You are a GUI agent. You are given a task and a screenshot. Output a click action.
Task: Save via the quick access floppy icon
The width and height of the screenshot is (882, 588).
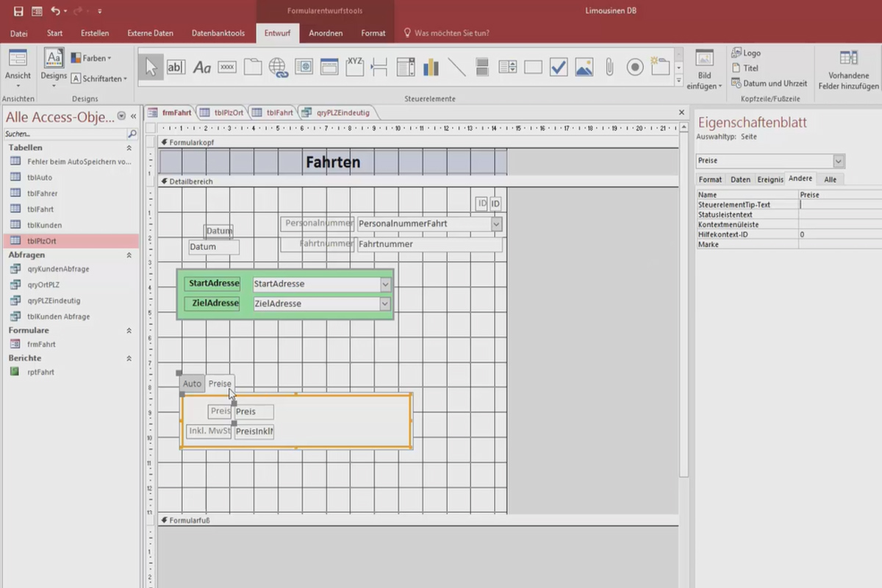pyautogui.click(x=18, y=11)
